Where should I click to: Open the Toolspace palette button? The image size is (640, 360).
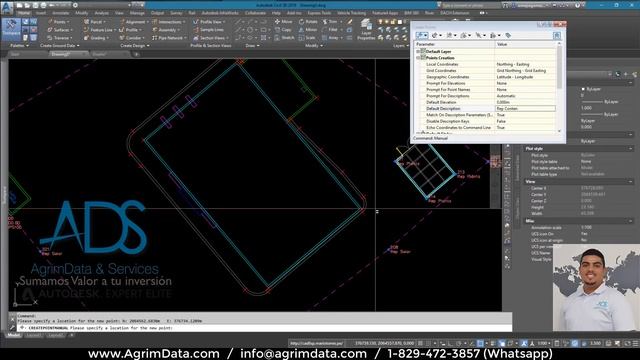tap(11, 29)
